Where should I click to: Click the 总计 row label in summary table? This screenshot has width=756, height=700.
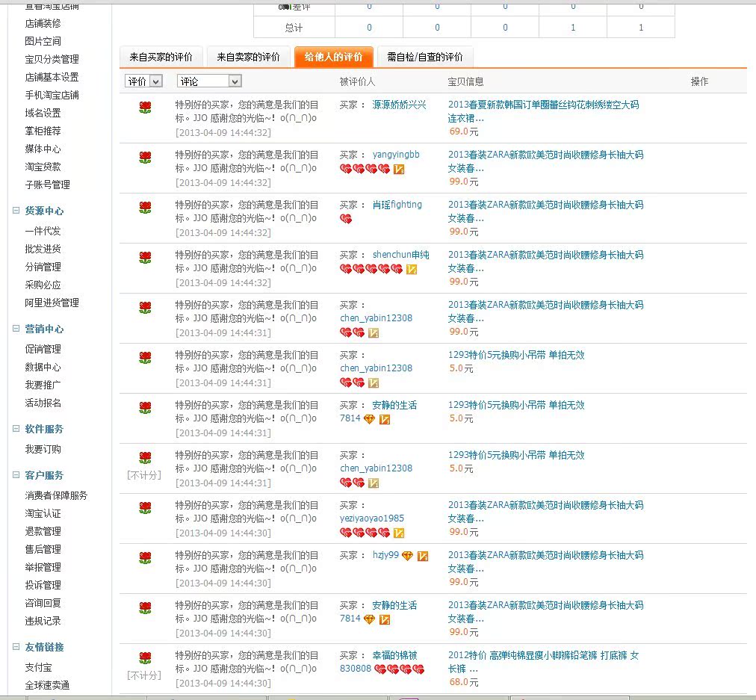click(x=294, y=28)
